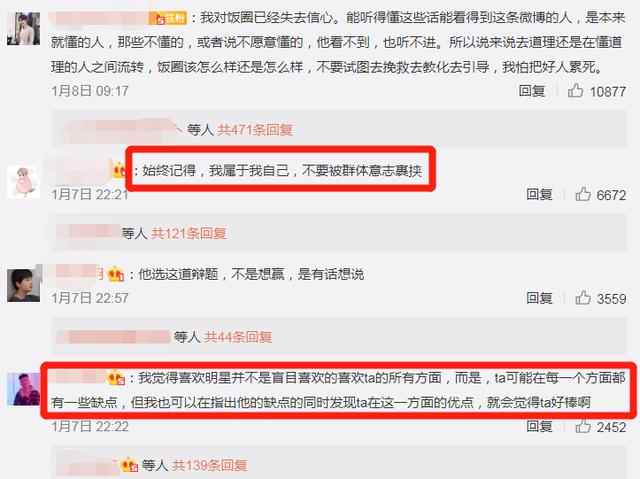Click VIP badge beside 我觉得喜欢明星 comment
The height and width of the screenshot is (479, 640).
[116, 378]
